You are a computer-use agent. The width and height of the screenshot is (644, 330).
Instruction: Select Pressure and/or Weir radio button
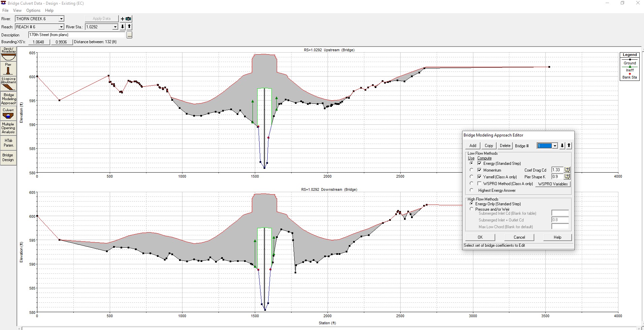pos(472,209)
